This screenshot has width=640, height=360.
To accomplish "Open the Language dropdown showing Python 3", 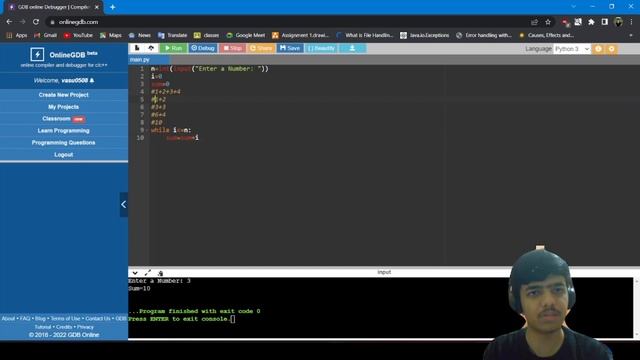I will point(572,49).
